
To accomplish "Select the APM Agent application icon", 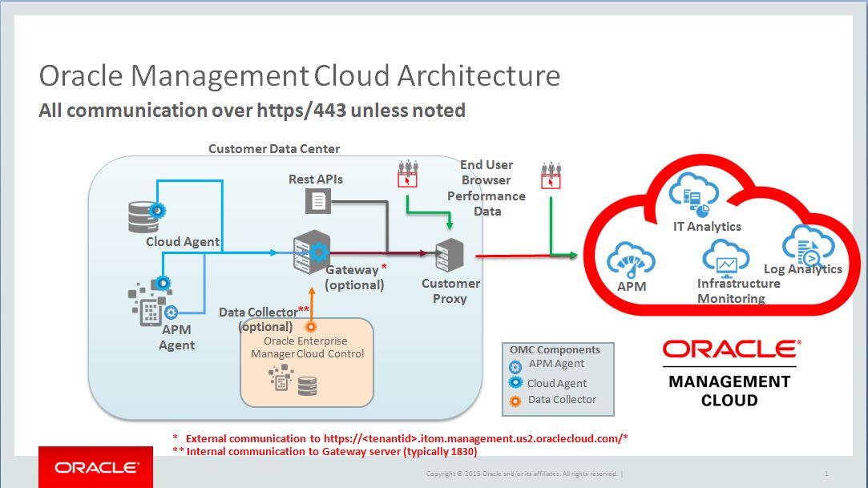I will [x=148, y=304].
